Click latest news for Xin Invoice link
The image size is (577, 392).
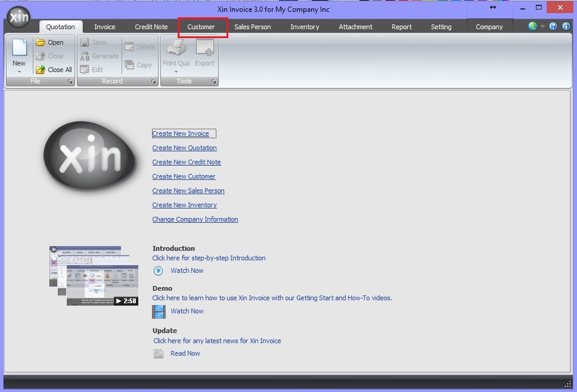click(217, 341)
